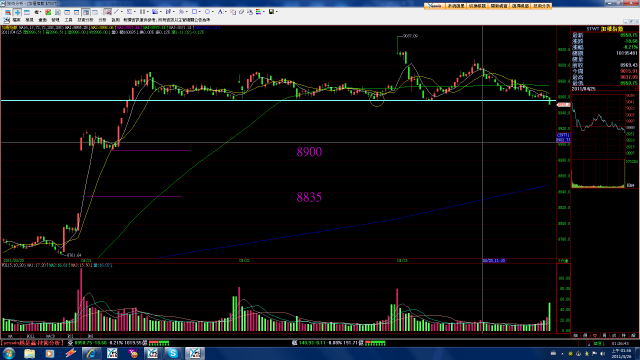This screenshot has width=640, height=360.
Task: Click the application logo in menu row
Action: click(7, 20)
